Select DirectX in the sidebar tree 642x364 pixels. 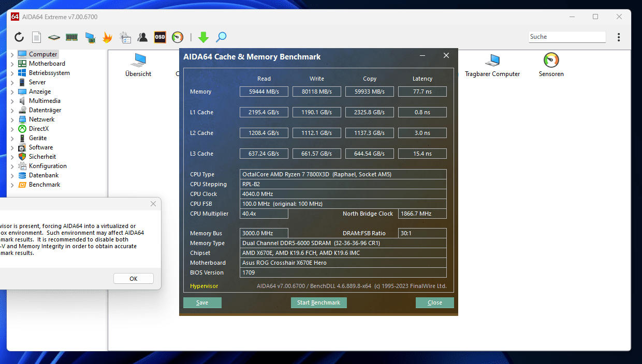[x=39, y=129]
